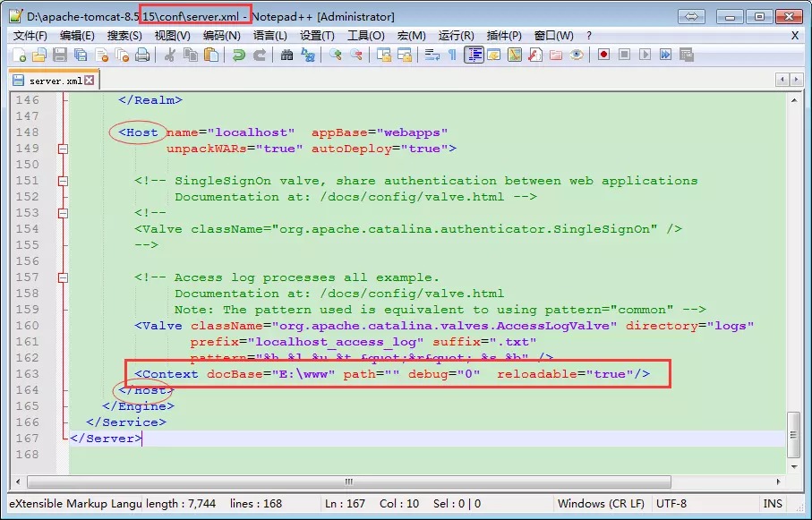Open the 编码(N) encoding menu
Image resolution: width=812 pixels, height=520 pixels.
point(221,35)
